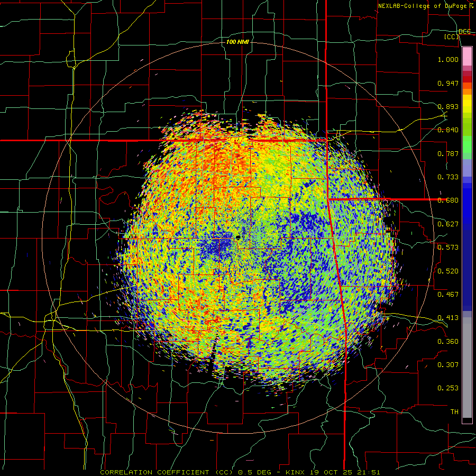
Task: Pick the bright green swatch below 0.840
Action: pos(467,144)
